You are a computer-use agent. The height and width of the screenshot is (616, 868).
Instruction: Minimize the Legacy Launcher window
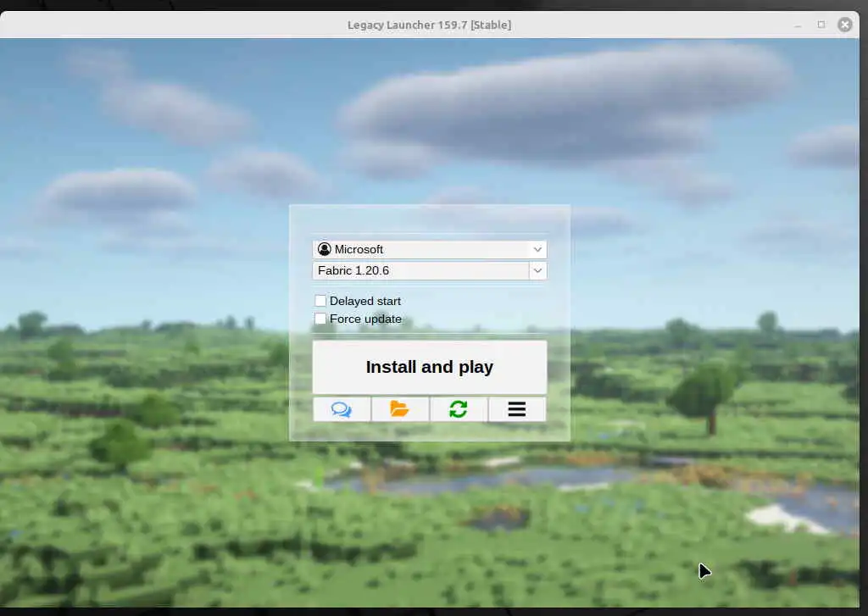pyautogui.click(x=798, y=25)
